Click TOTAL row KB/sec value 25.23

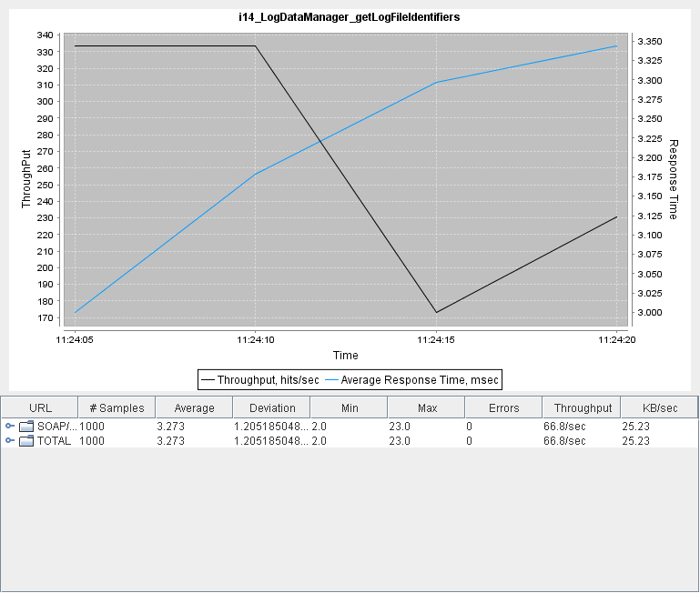635,441
